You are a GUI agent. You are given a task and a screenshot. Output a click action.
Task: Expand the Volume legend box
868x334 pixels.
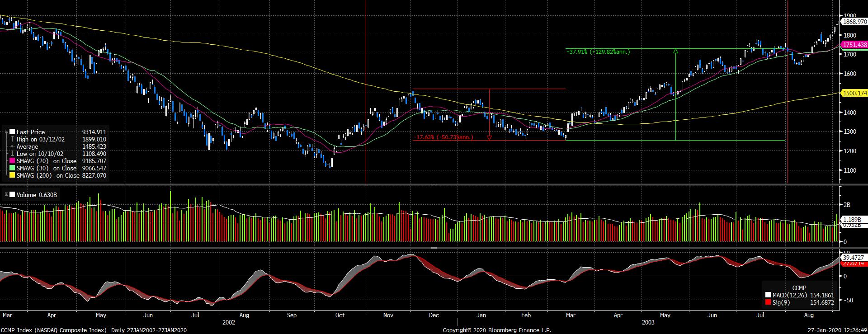(6, 195)
